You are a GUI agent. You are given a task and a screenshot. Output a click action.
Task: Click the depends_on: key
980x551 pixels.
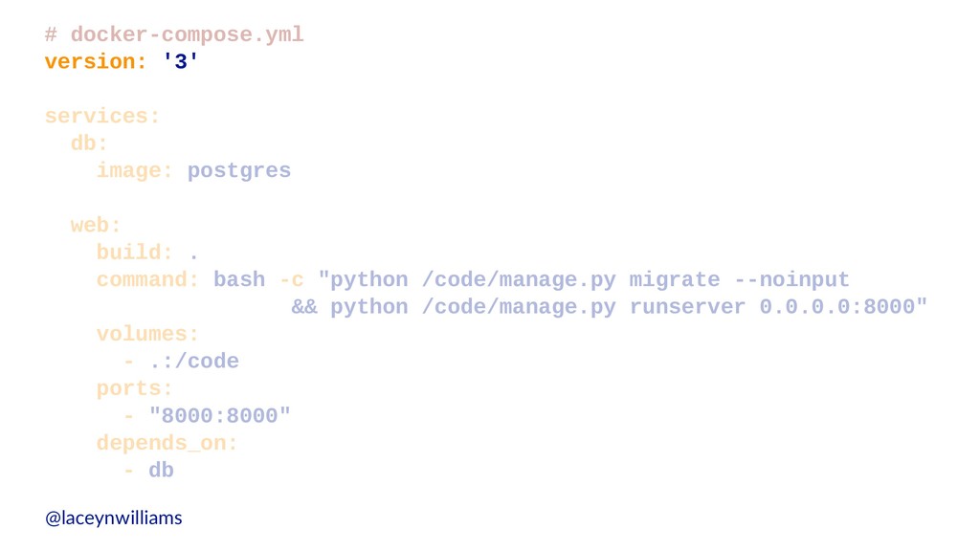point(167,444)
